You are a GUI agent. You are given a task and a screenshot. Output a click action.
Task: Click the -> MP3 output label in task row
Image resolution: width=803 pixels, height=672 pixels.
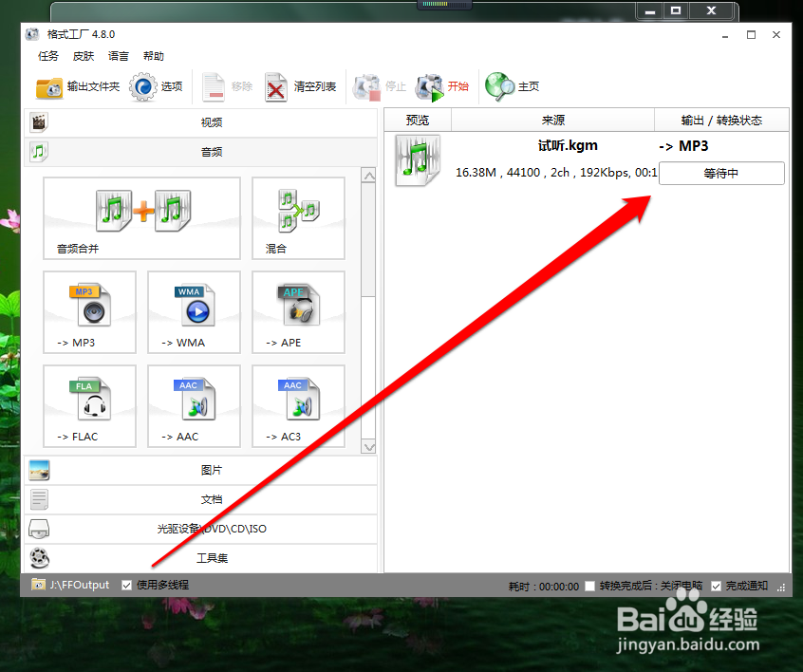(683, 146)
